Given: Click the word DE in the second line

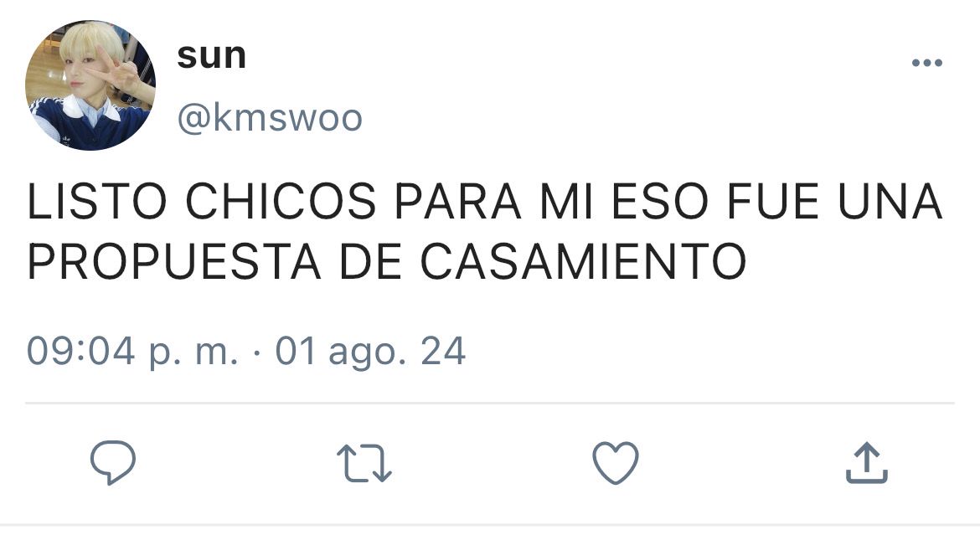Looking at the screenshot, I should [x=370, y=261].
